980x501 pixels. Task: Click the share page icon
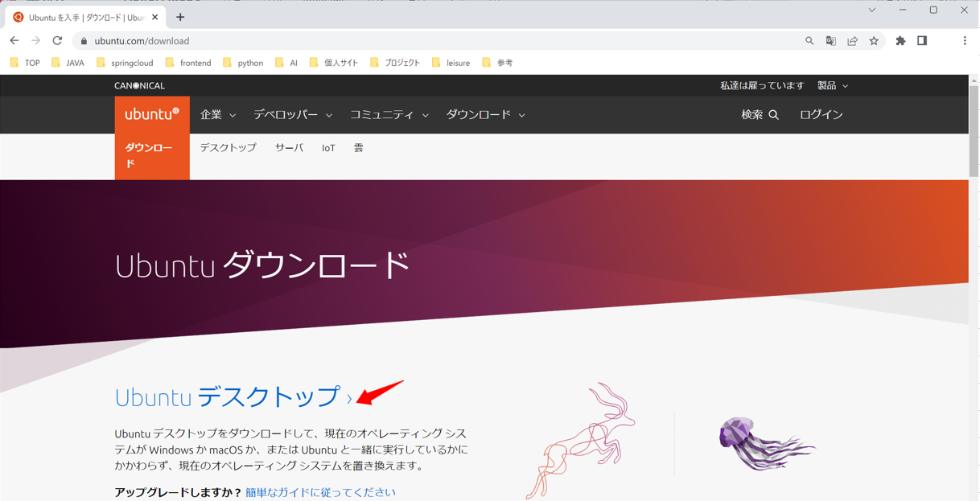click(x=852, y=41)
